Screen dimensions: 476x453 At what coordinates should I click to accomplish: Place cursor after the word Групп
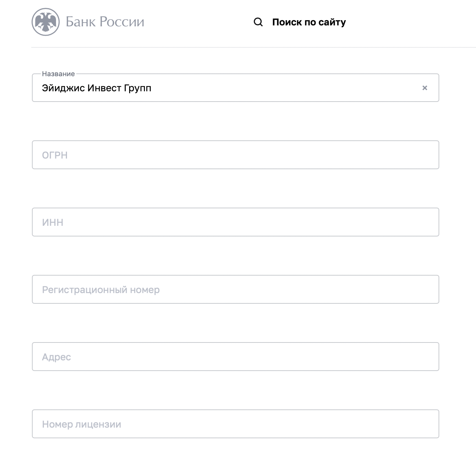click(x=152, y=88)
